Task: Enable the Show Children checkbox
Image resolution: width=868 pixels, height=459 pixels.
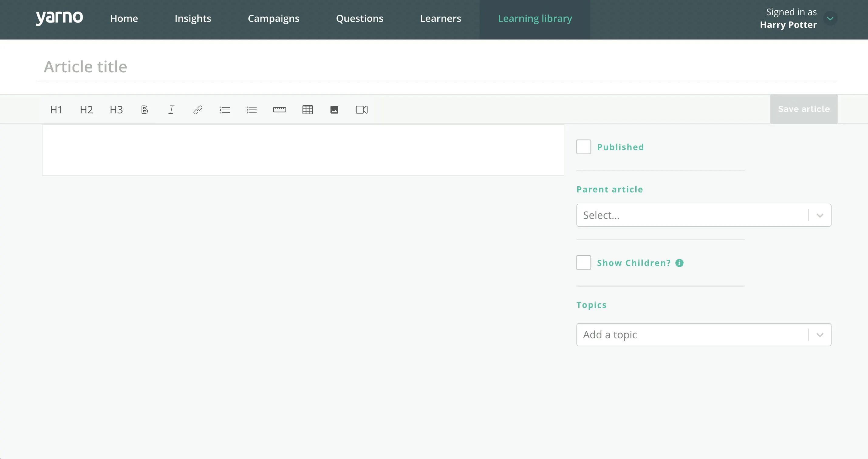Action: [584, 263]
